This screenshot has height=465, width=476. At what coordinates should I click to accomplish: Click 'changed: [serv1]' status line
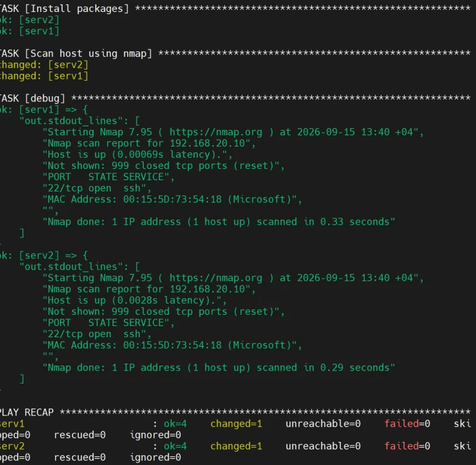(44, 76)
